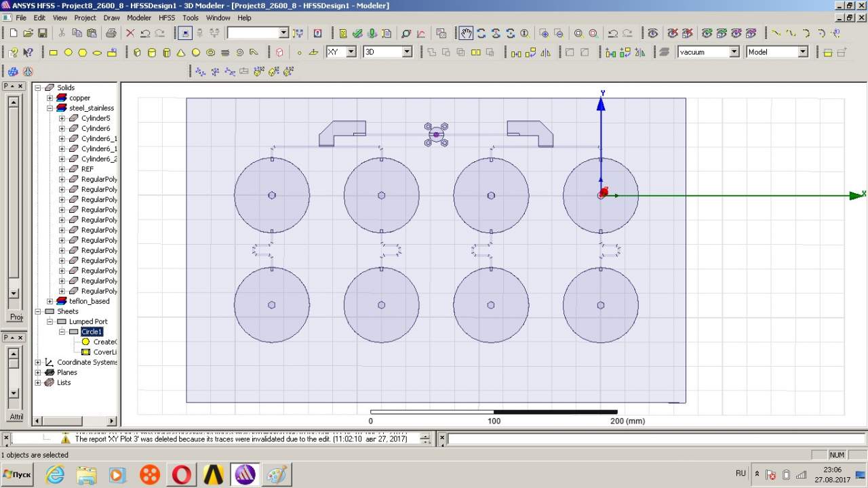
Task: Click the Print icon
Action: [x=111, y=33]
